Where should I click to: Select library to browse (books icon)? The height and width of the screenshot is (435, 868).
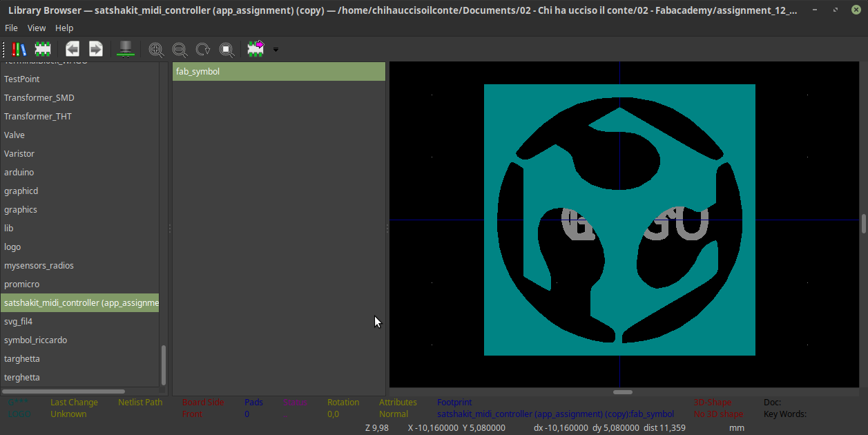19,49
